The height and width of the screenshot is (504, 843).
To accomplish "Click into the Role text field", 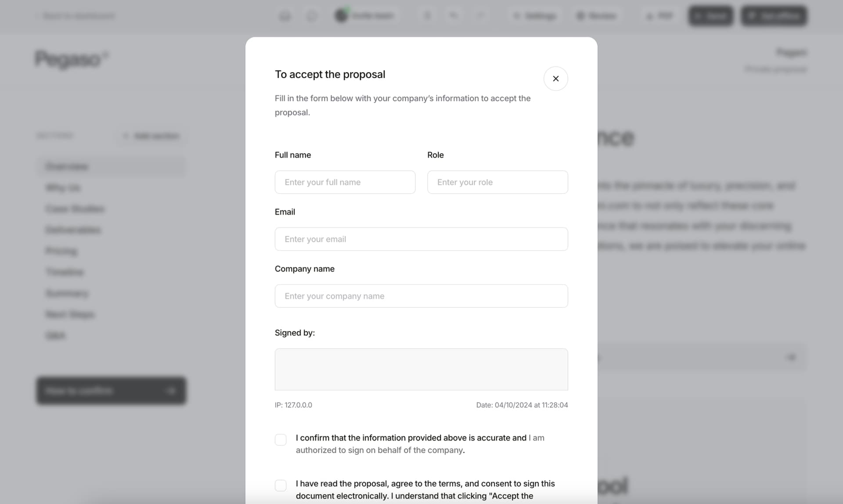I will (497, 182).
